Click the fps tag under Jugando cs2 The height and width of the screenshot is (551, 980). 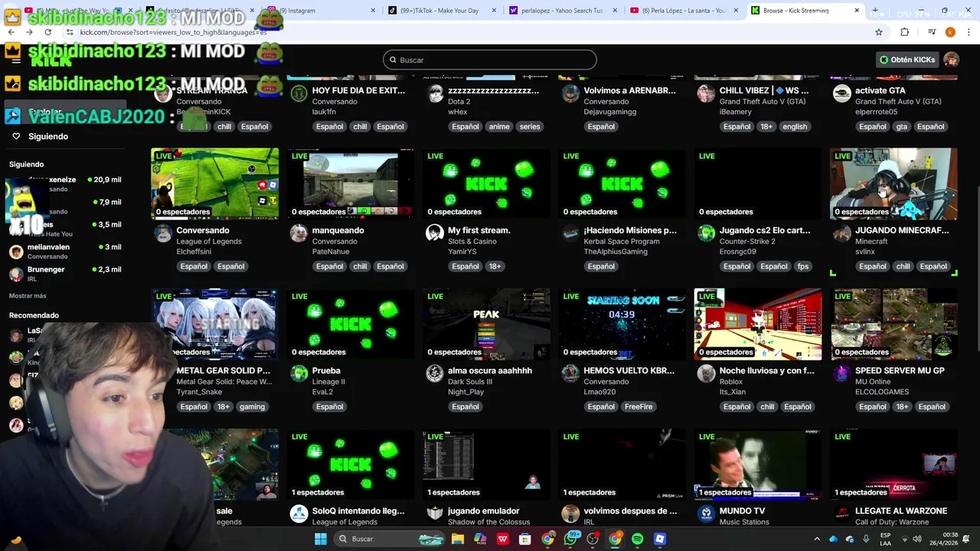click(x=802, y=266)
